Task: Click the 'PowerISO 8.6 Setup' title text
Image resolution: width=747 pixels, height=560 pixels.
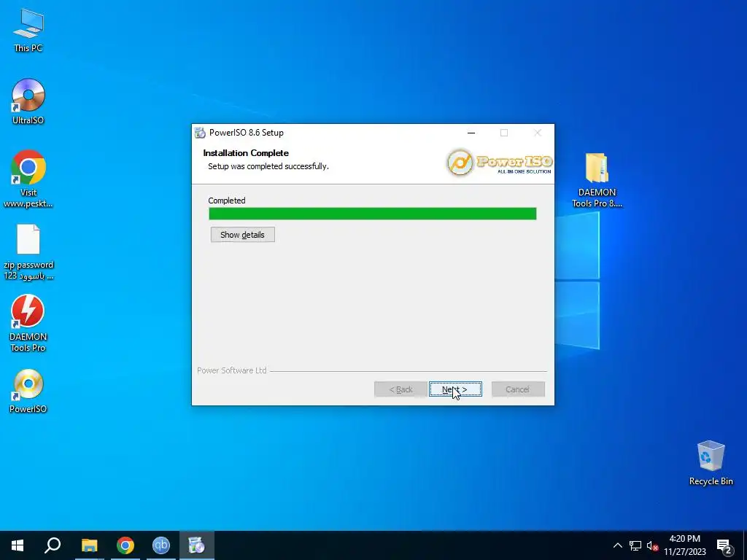Action: pos(247,133)
